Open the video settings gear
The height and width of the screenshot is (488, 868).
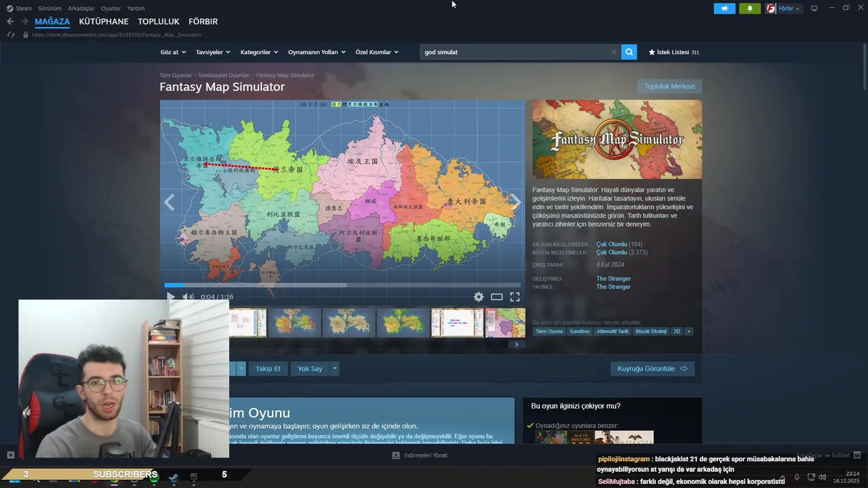pyautogui.click(x=479, y=297)
